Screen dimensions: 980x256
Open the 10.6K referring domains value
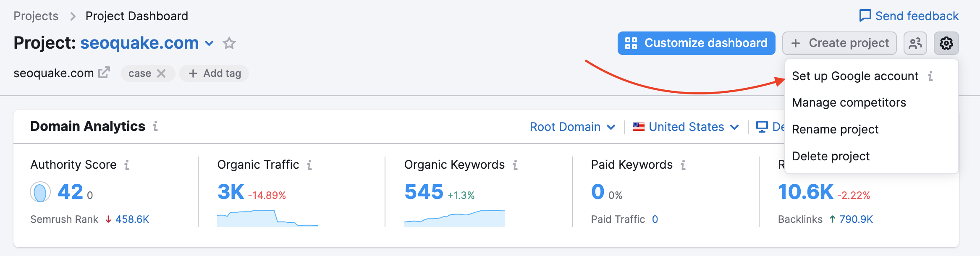click(806, 192)
